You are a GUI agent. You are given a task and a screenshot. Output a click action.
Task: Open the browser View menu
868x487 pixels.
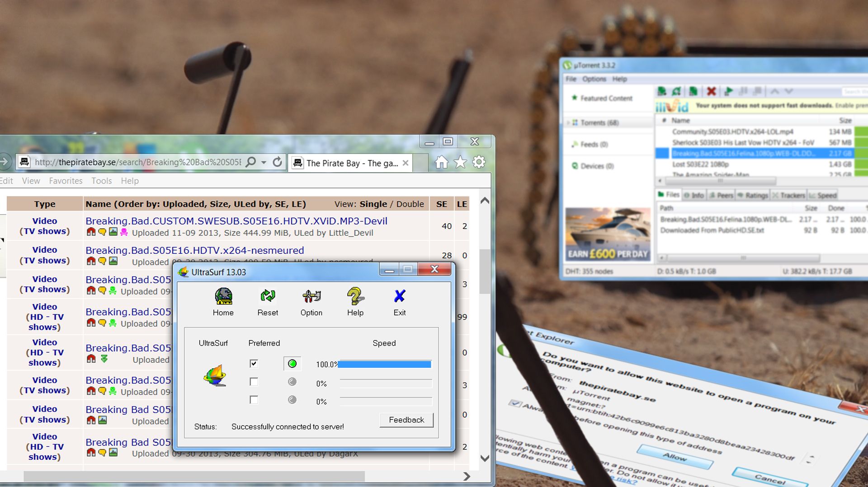point(31,181)
